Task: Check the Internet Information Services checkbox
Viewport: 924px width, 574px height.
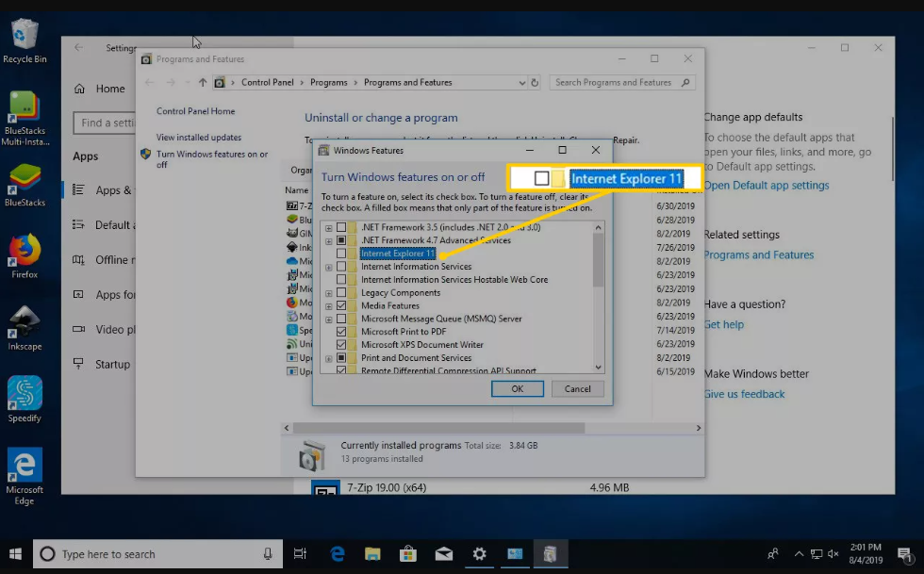Action: (x=341, y=267)
